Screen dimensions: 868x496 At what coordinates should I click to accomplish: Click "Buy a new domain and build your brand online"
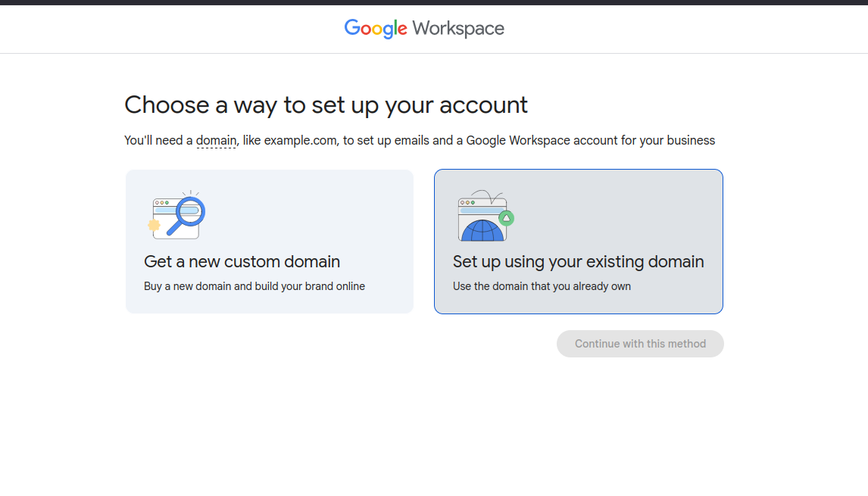pyautogui.click(x=254, y=286)
